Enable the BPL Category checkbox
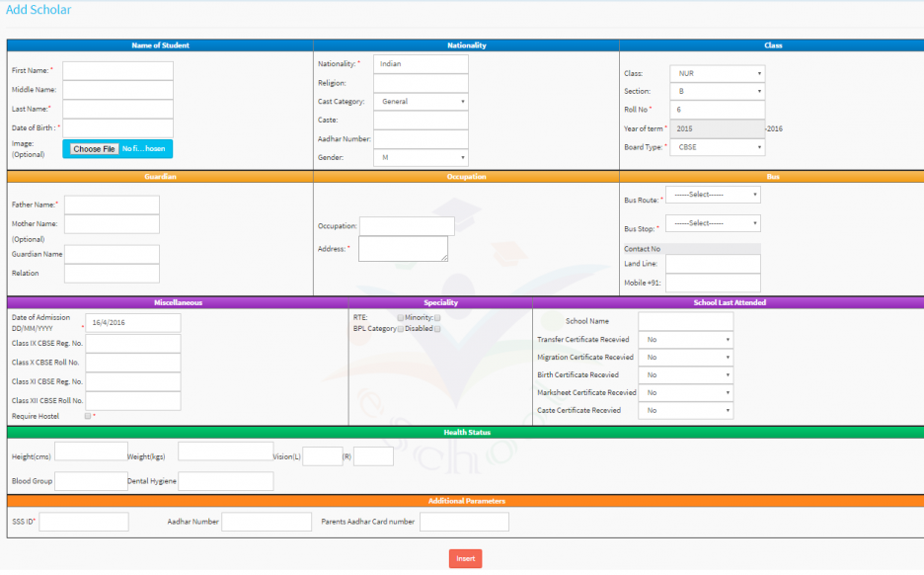The height and width of the screenshot is (575, 924). [x=400, y=329]
